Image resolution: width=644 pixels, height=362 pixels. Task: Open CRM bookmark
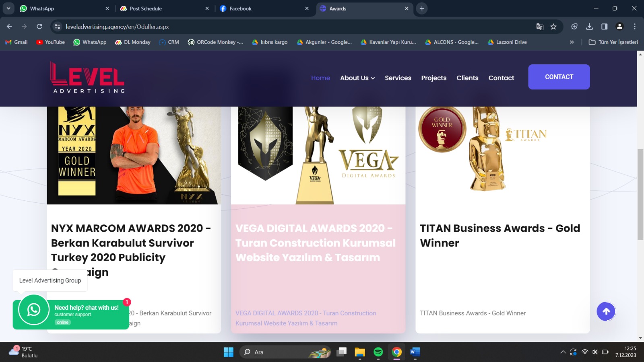169,42
